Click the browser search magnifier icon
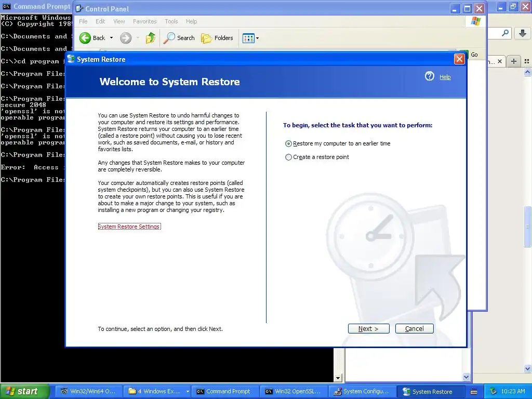The width and height of the screenshot is (532, 399). (x=505, y=33)
